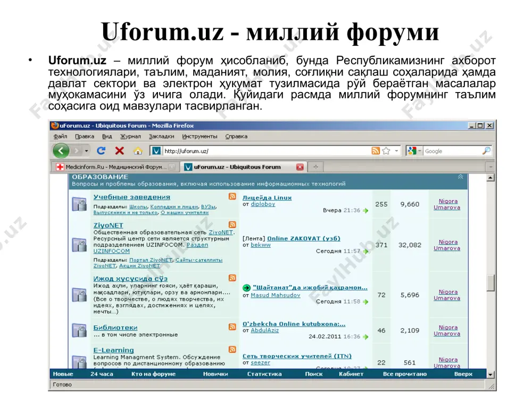The height and width of the screenshot is (399, 532).
Task: Click the green Back navigation arrow
Action: click(61, 151)
